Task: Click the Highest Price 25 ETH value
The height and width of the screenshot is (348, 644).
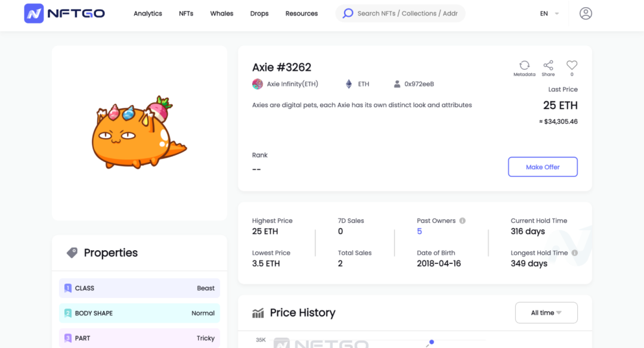Action: click(x=265, y=231)
